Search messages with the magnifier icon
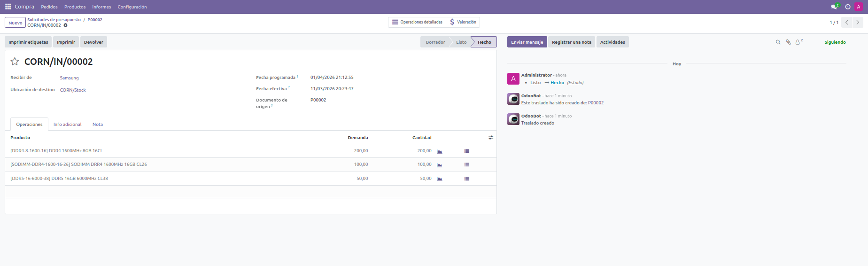This screenshot has height=266, width=868. point(778,42)
